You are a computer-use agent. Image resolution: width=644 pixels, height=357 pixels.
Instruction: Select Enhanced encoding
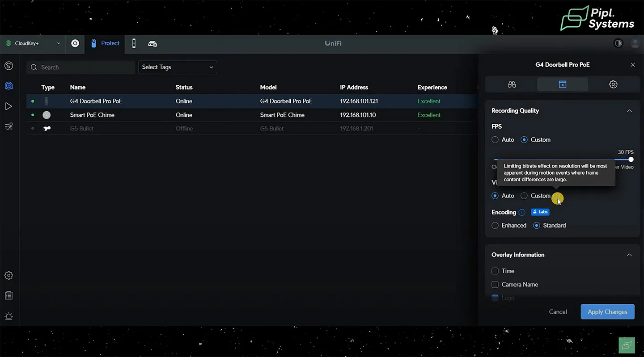point(495,226)
